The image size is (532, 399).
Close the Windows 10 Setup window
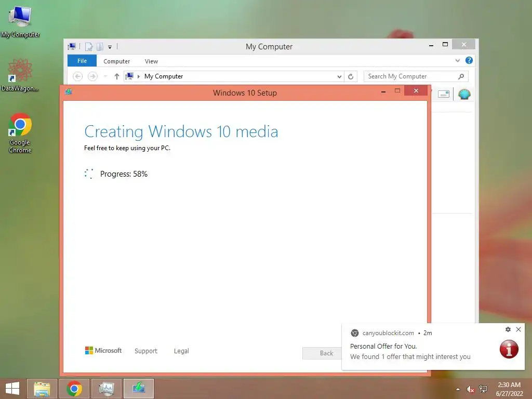[x=416, y=90]
